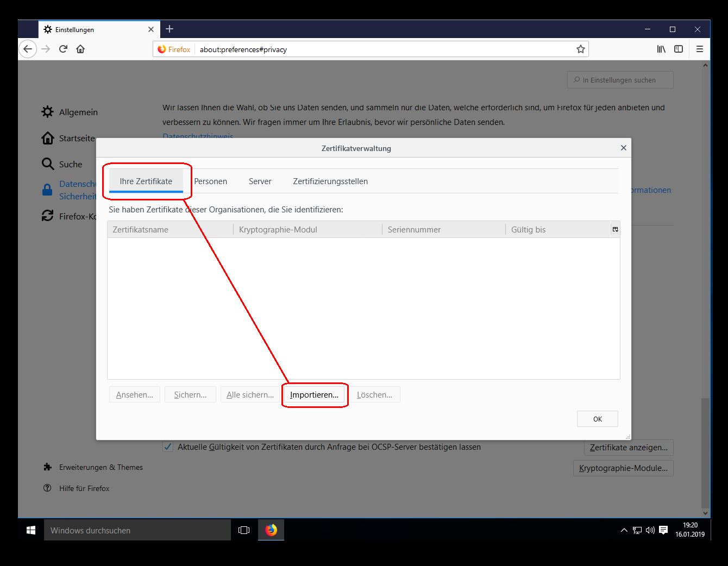Open the column picker in certificate table
Screen dimensions: 728x566
615,229
